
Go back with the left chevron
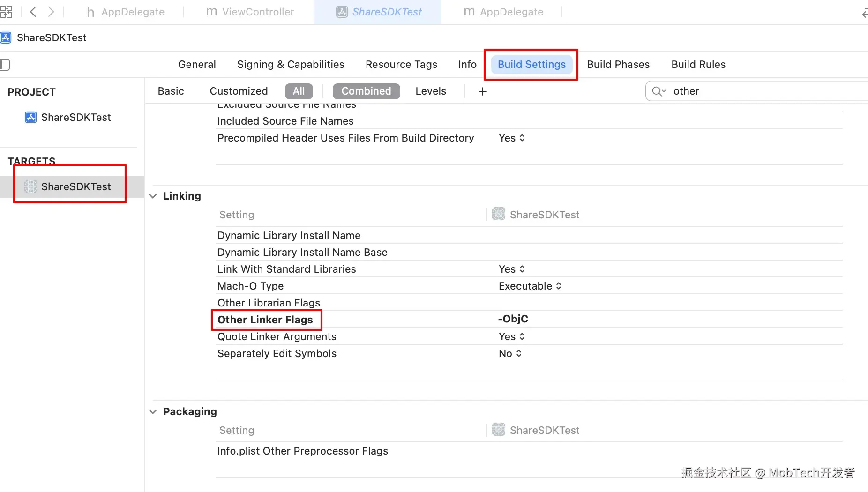click(x=33, y=12)
